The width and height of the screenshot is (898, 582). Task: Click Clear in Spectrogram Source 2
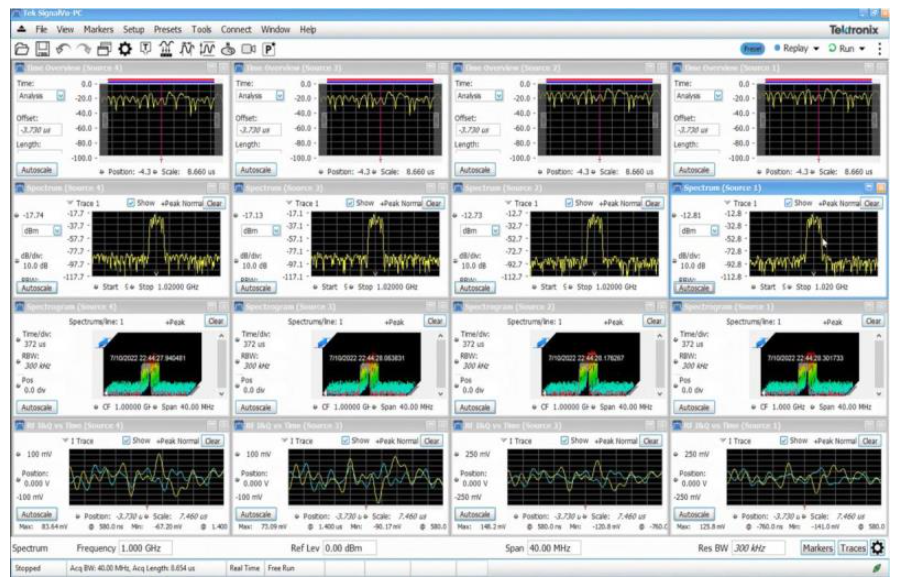pos(654,321)
